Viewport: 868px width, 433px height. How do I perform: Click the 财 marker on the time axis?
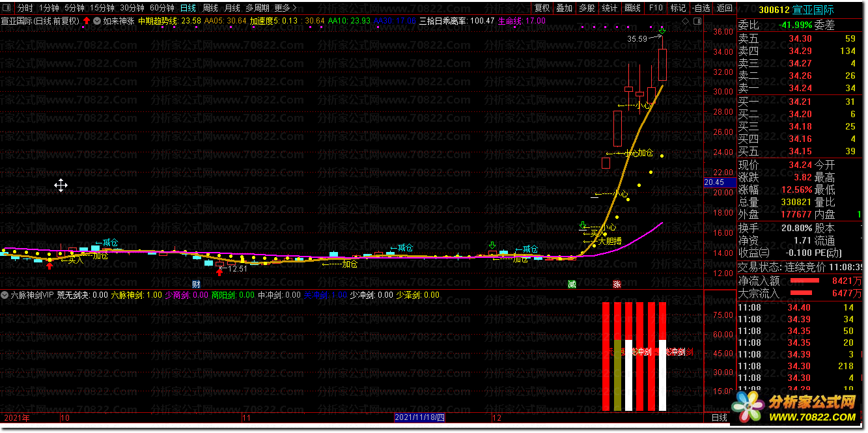pos(196,285)
